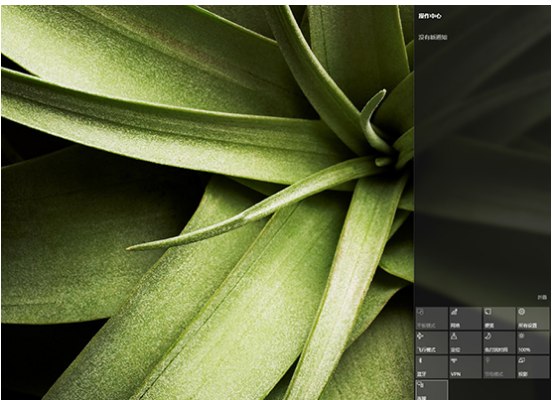The image size is (552, 400).
Task: Open the Project (投影) quick action
Action: (x=533, y=367)
